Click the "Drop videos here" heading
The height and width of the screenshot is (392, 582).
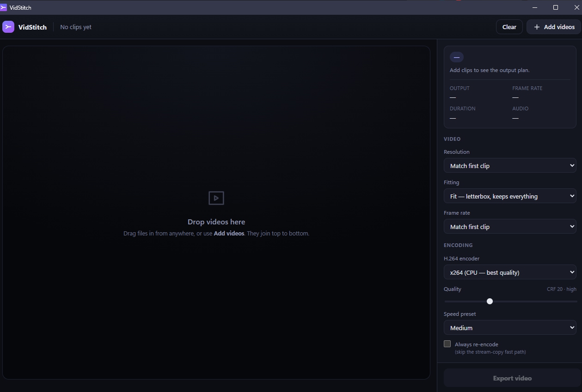tap(216, 222)
